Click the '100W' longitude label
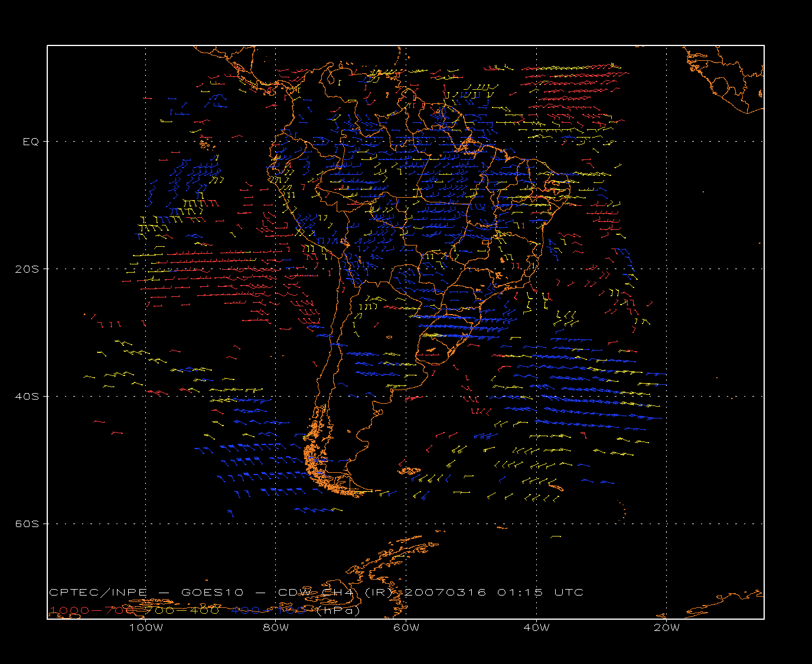The width and height of the screenshot is (812, 664). click(x=146, y=627)
